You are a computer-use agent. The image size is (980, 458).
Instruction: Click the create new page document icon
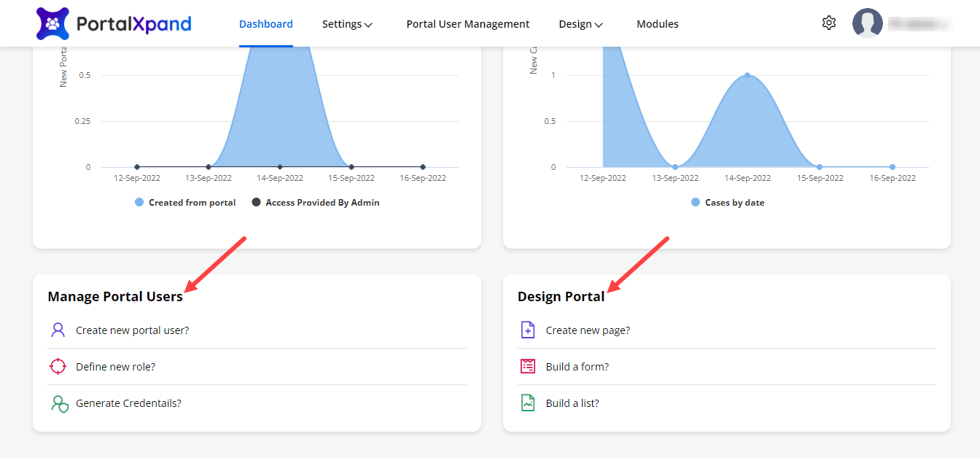pyautogui.click(x=528, y=330)
